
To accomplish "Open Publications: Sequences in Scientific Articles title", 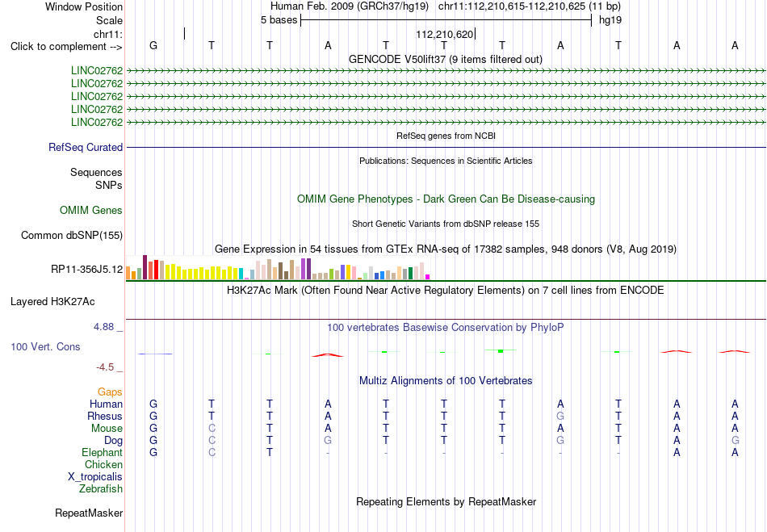I will (446, 161).
